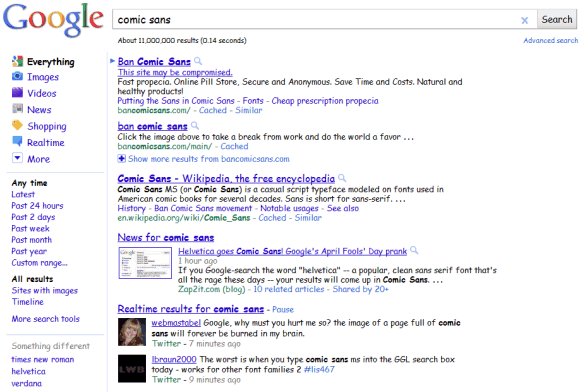Open Notable usages sitelink
580x392 pixels.
click(289, 209)
